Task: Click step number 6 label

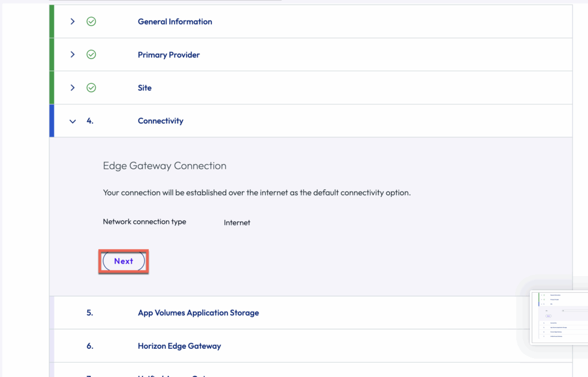Action: coord(90,346)
